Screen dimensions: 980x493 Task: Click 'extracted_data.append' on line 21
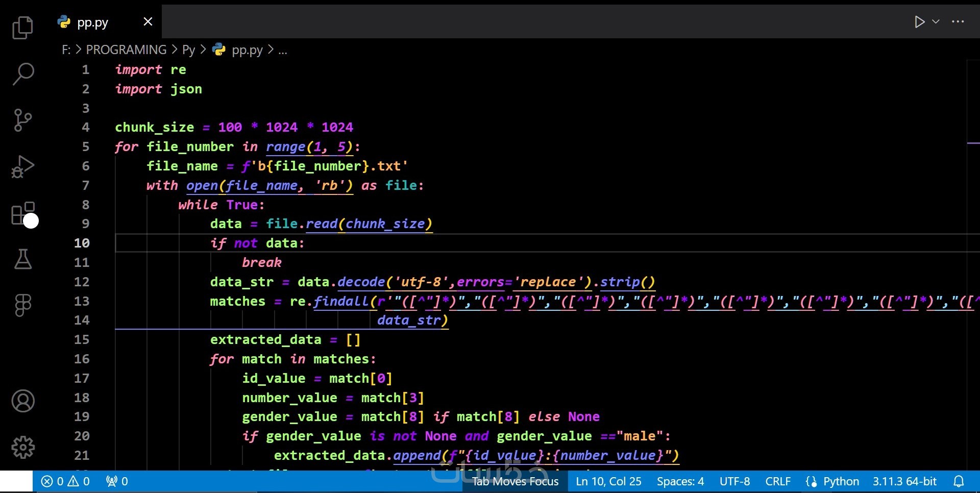pyautogui.click(x=357, y=455)
